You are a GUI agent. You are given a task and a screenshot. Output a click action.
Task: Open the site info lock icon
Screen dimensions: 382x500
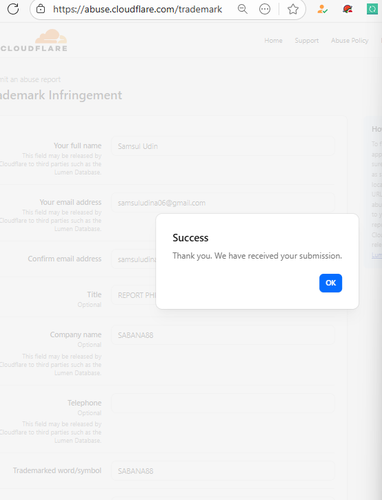click(40, 9)
